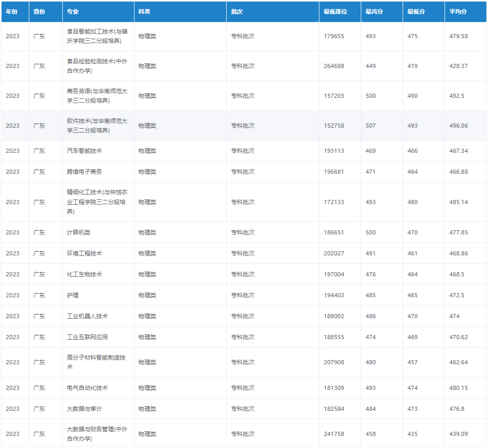The width and height of the screenshot is (489, 448).
Task: Click average score 462.64
Action: (x=459, y=362)
